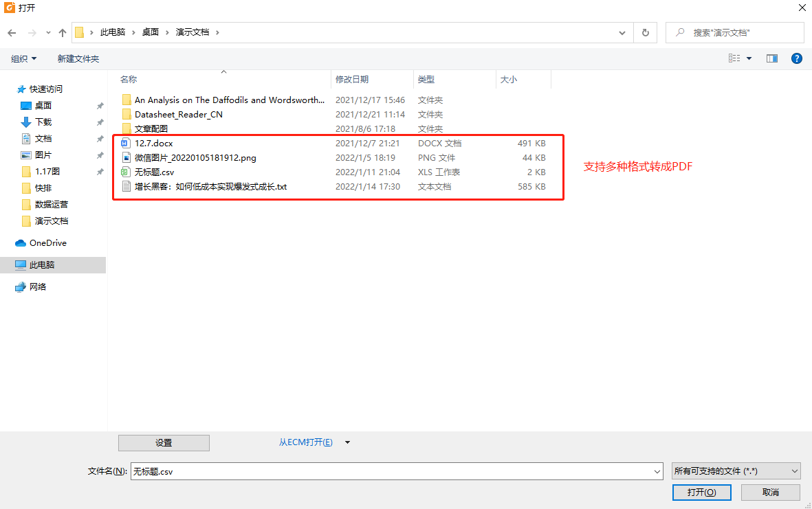Viewport: 812px width, 509px height.
Task: Open the recent locations dropdown arrow
Action: 48,32
